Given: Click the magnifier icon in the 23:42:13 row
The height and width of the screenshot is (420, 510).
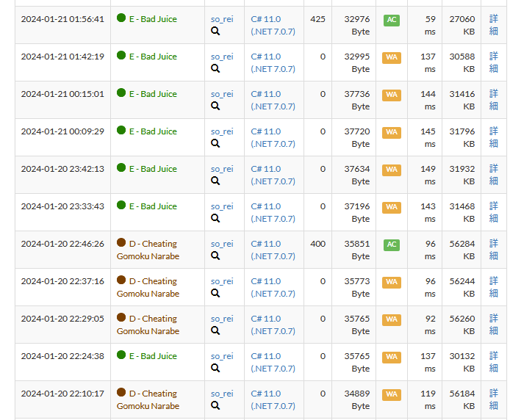Looking at the screenshot, I should (x=215, y=181).
